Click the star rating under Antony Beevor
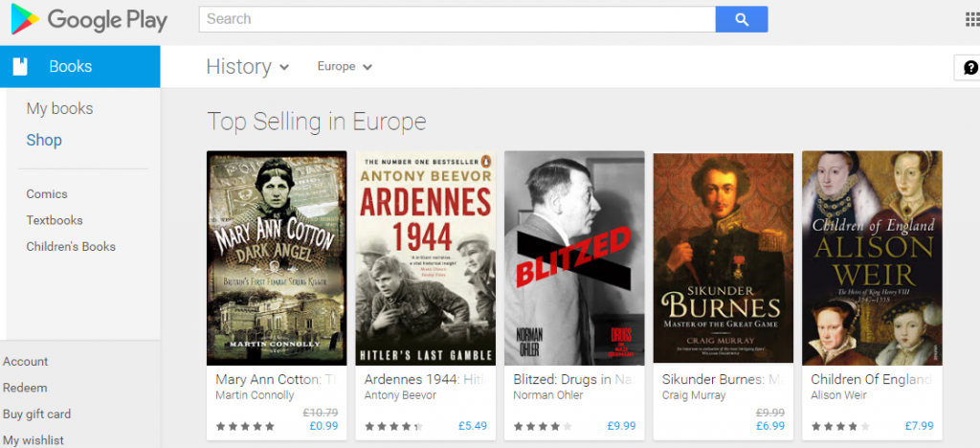 (x=393, y=427)
